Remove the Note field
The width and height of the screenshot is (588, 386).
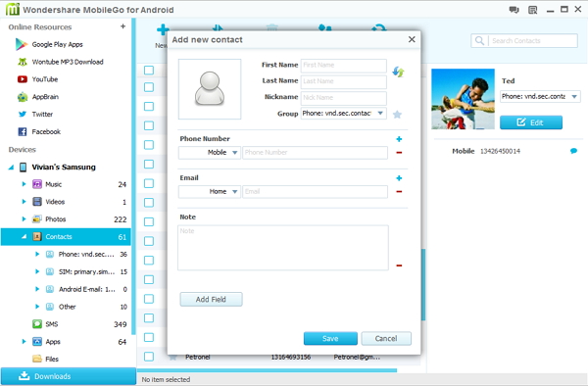[x=399, y=265]
